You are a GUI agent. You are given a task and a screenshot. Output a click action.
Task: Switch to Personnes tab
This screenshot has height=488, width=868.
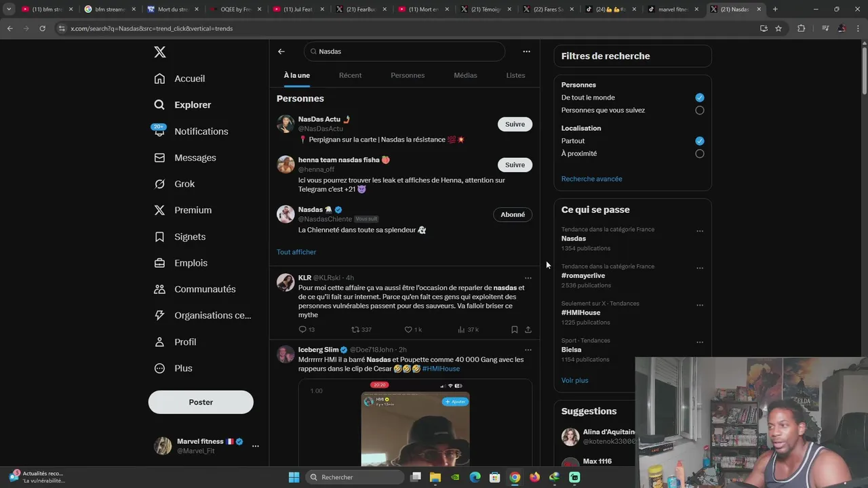tap(408, 75)
